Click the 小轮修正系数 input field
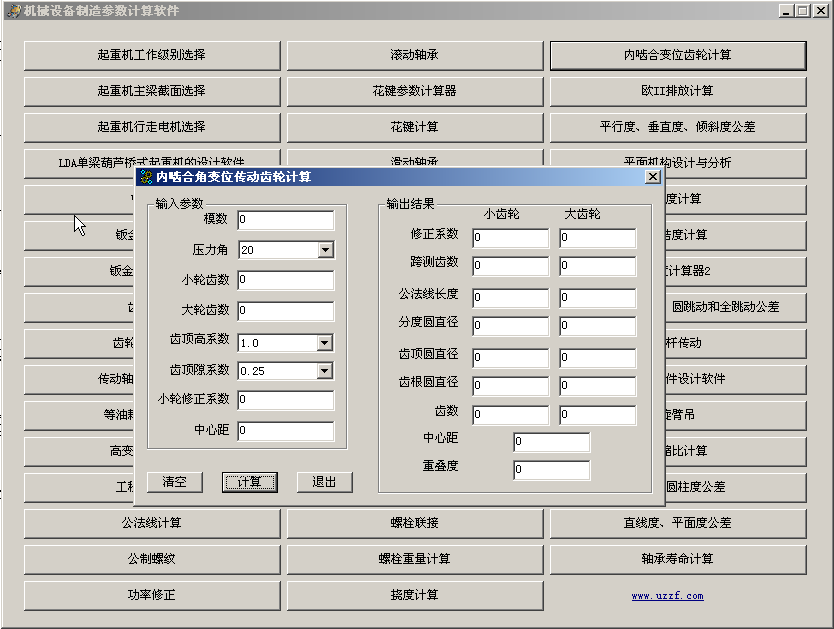Screen dimensions: 834x629 point(286,400)
